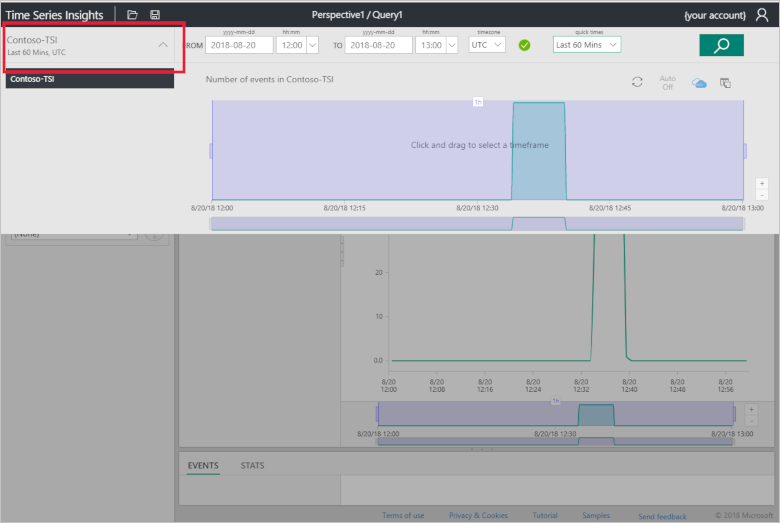Open the Tutorial link

(x=545, y=516)
